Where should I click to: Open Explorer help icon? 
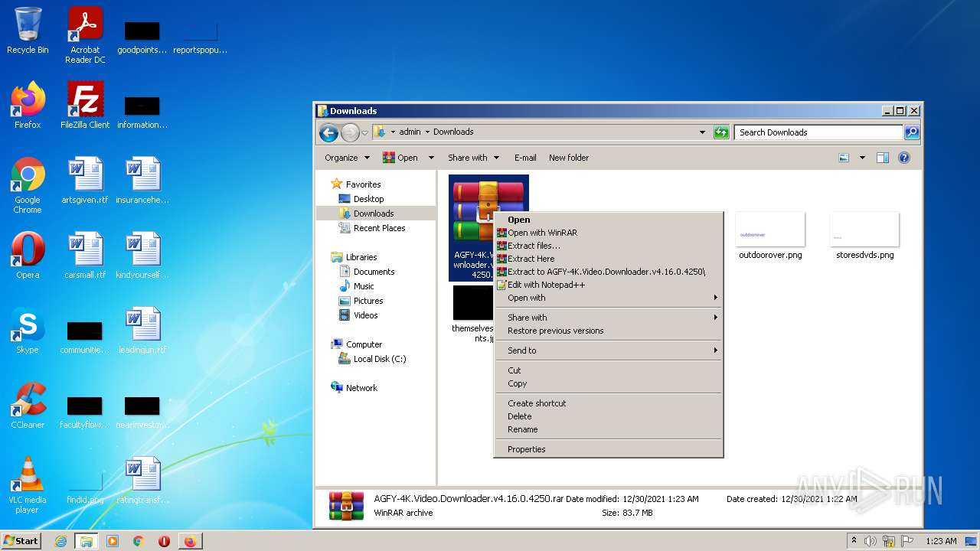903,158
